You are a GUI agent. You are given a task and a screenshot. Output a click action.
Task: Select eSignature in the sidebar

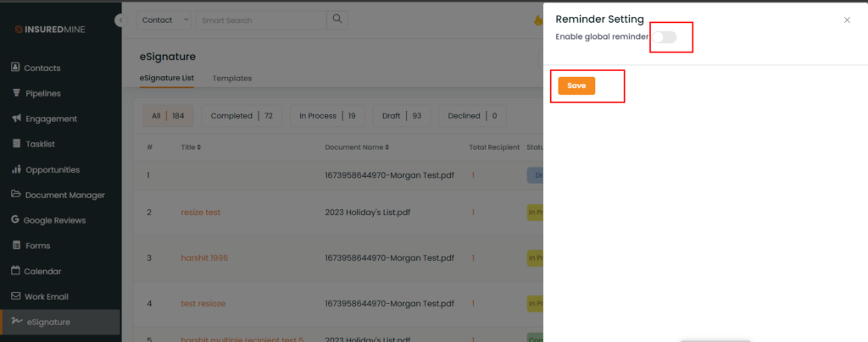60,323
